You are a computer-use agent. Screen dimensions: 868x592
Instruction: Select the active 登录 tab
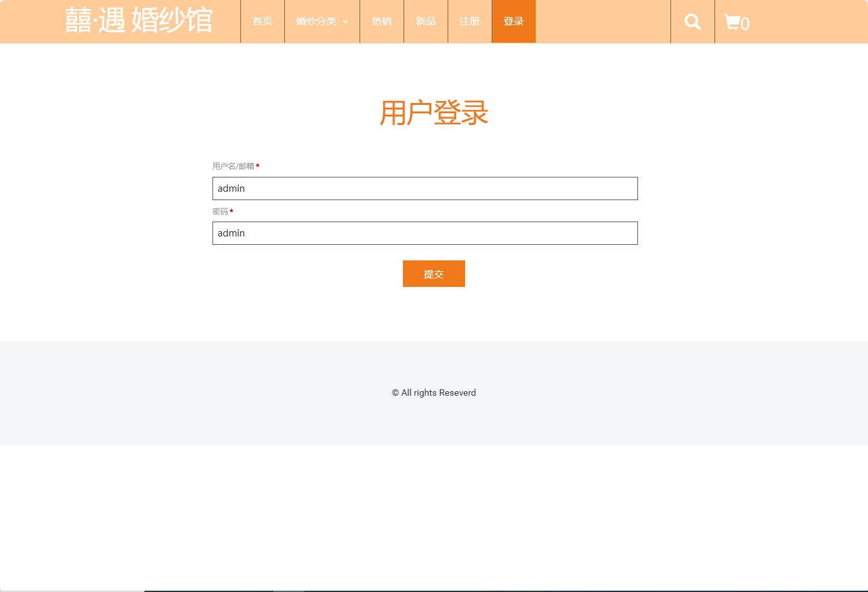click(513, 21)
